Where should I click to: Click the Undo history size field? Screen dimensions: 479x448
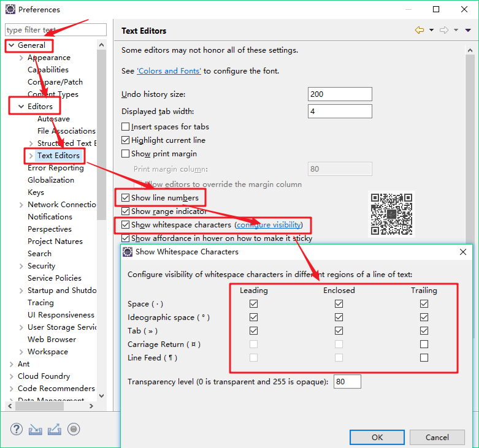click(x=340, y=94)
